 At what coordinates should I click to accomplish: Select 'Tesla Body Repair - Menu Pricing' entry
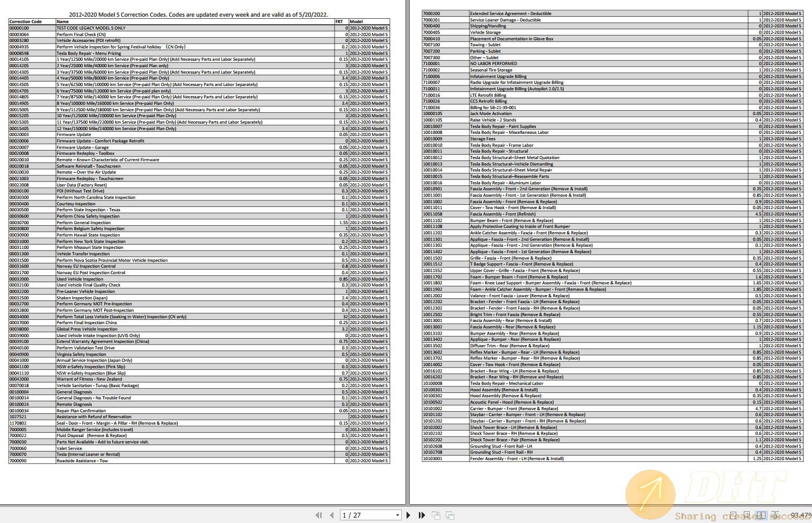coord(89,53)
